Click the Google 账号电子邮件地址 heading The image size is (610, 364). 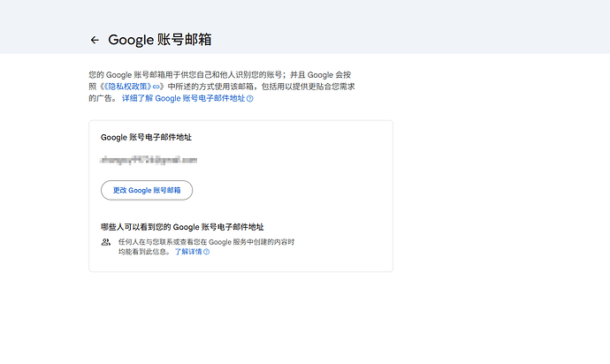pos(146,137)
